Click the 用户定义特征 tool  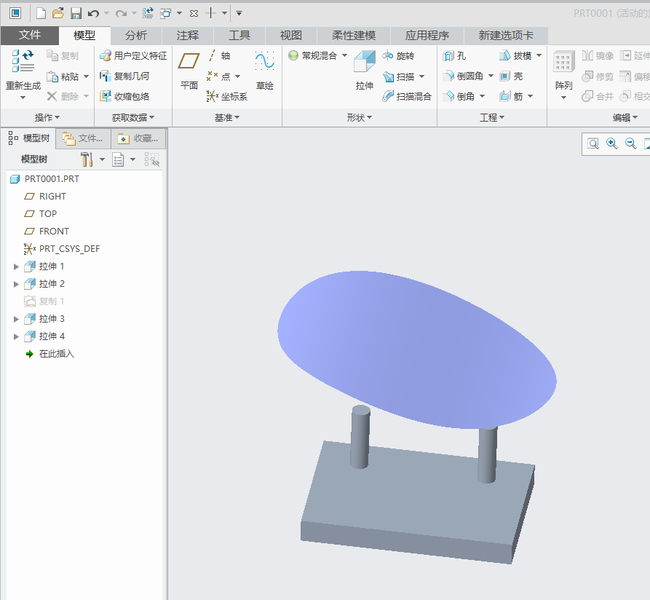133,56
